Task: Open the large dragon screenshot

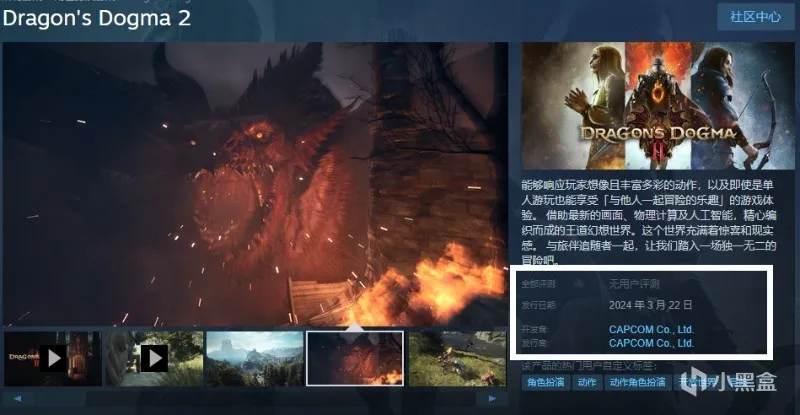Action: (255, 184)
